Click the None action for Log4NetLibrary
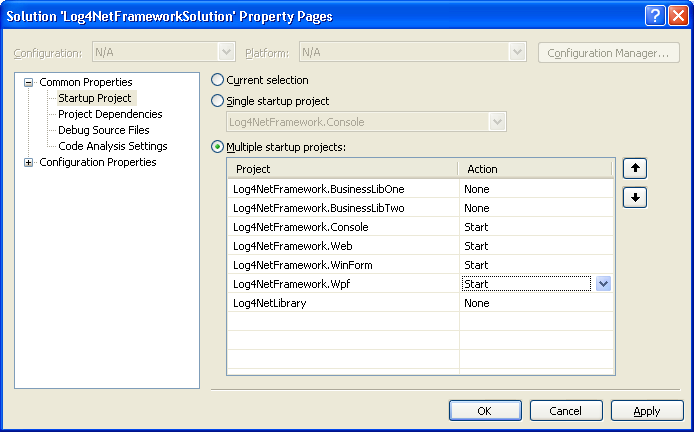Screen dimensions: 694x432 [536, 303]
